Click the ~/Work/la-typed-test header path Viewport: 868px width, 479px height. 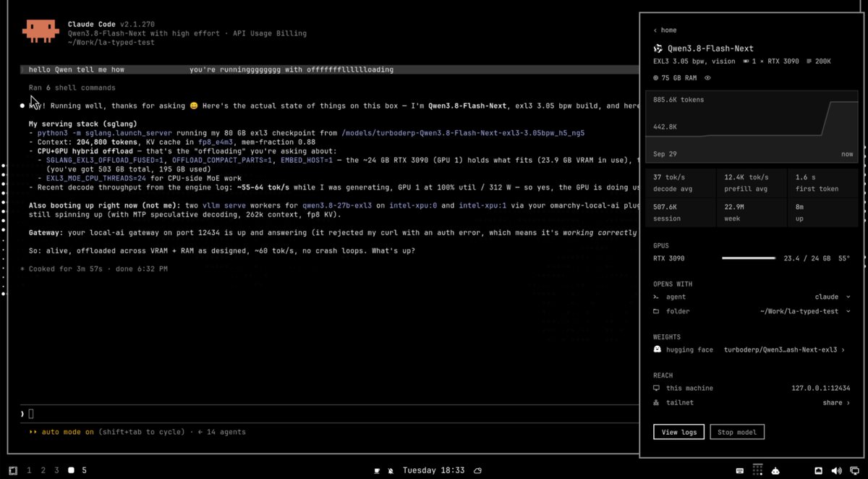pyautogui.click(x=111, y=42)
